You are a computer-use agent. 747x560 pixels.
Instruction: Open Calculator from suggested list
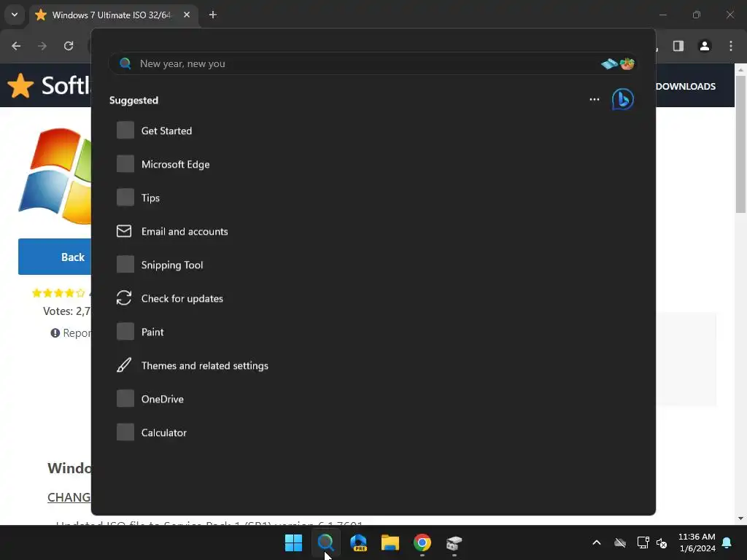[164, 433]
